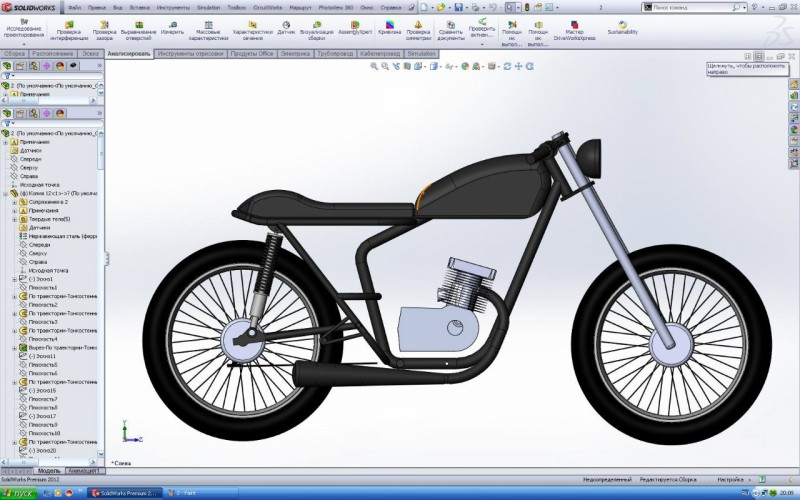
Task: Open Сравнить документы tool
Action: pos(451,31)
